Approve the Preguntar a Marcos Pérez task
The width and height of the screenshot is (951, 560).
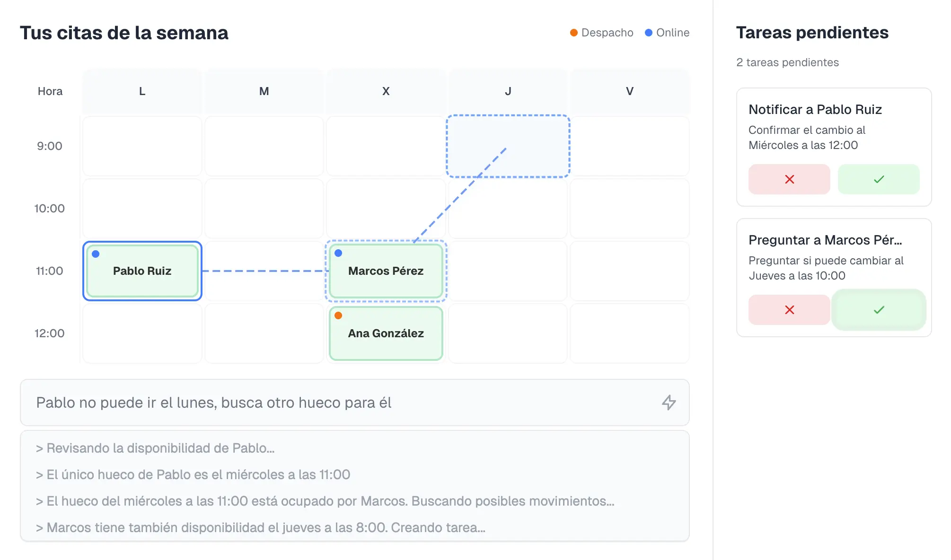pyautogui.click(x=879, y=310)
